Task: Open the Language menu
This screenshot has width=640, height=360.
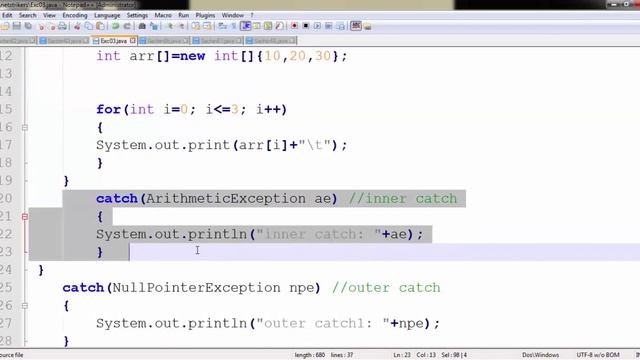Action: point(107,15)
